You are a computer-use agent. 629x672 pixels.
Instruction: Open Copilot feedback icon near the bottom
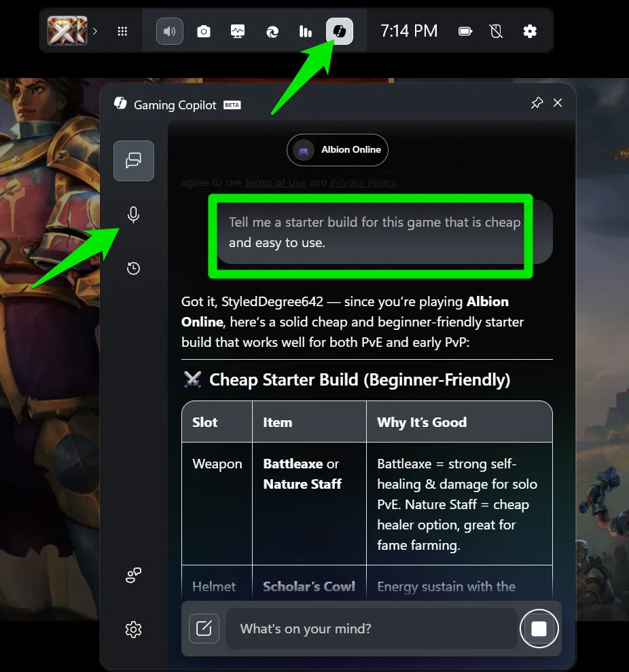tap(133, 575)
